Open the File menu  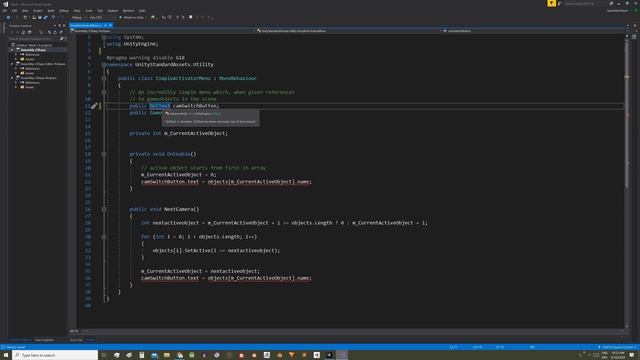[4, 11]
